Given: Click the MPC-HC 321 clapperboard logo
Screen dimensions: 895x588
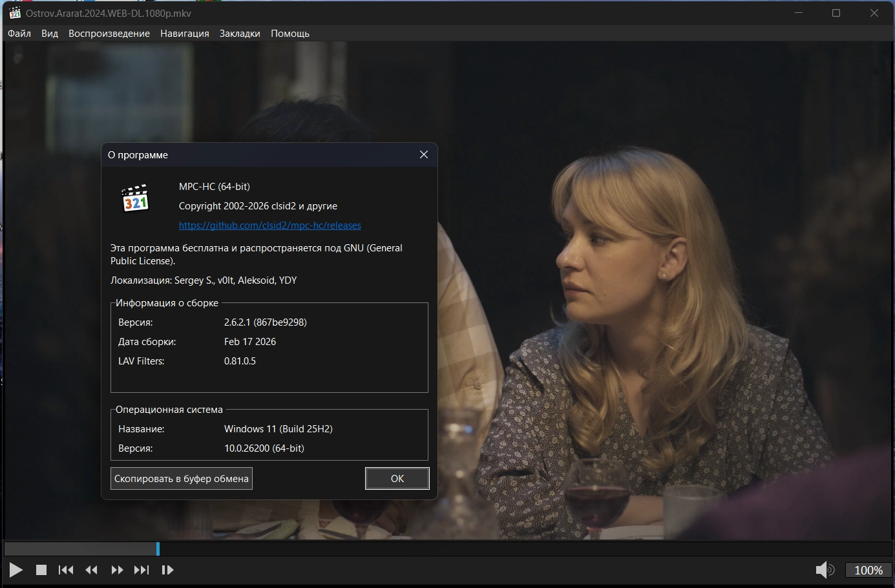Looking at the screenshot, I should coord(136,198).
